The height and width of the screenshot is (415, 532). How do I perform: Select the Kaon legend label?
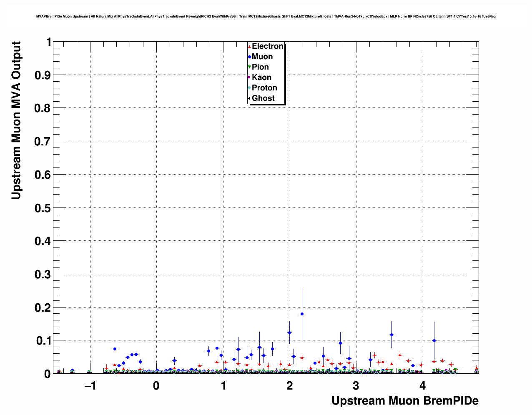261,77
